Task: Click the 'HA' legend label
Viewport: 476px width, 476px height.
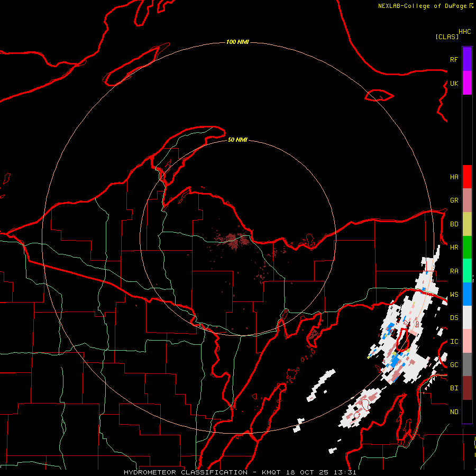Action: [454, 177]
